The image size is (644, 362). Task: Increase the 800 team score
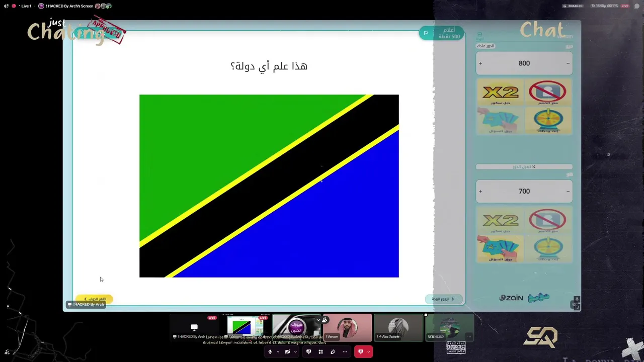pyautogui.click(x=480, y=63)
